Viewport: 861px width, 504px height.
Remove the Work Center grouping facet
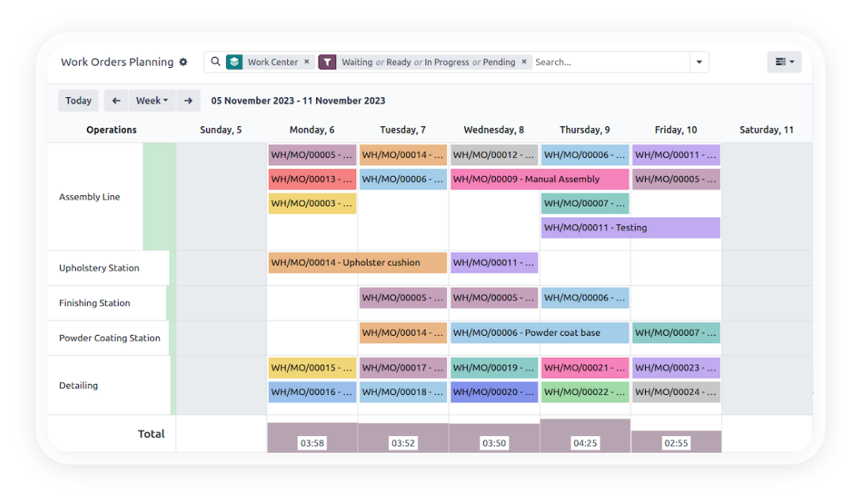pyautogui.click(x=307, y=62)
